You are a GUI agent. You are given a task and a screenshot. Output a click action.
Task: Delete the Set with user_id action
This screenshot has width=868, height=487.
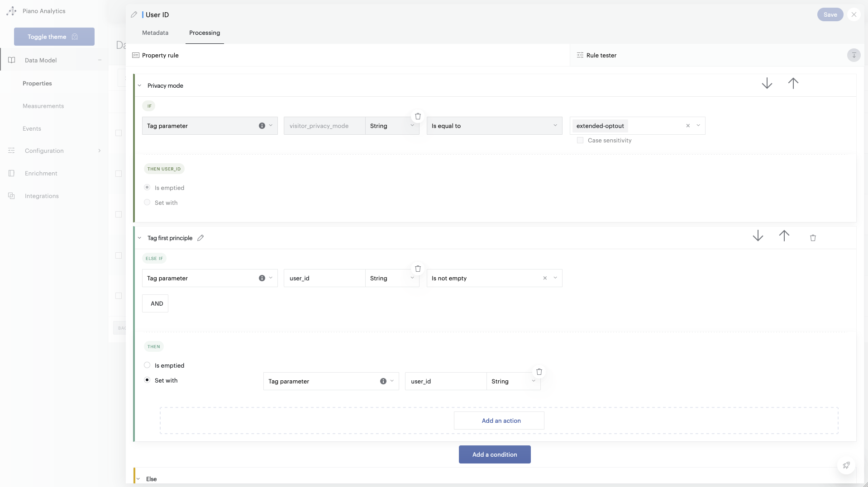pos(539,372)
